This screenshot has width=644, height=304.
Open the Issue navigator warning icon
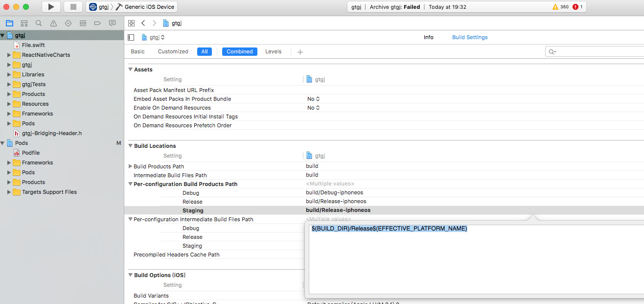(53, 23)
